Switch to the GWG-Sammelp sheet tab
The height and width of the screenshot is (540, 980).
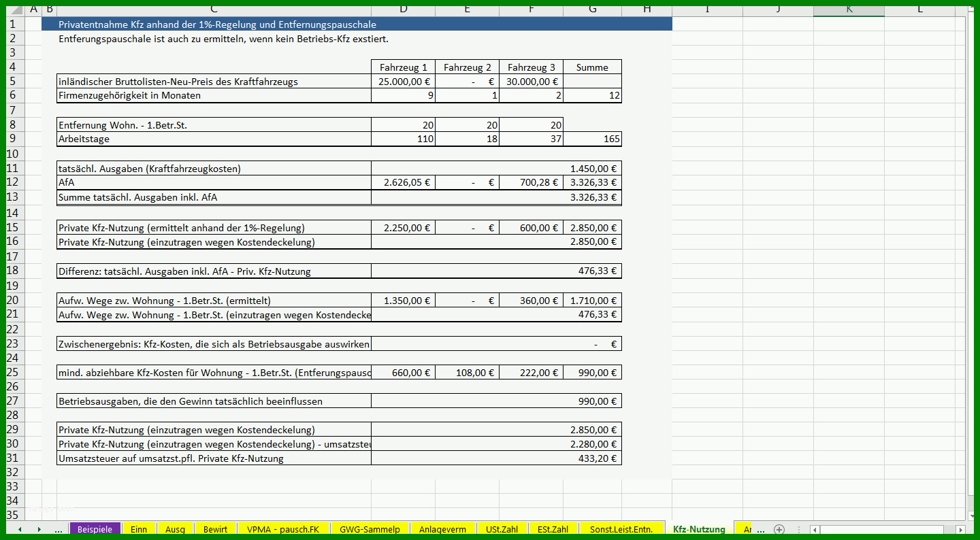click(370, 529)
